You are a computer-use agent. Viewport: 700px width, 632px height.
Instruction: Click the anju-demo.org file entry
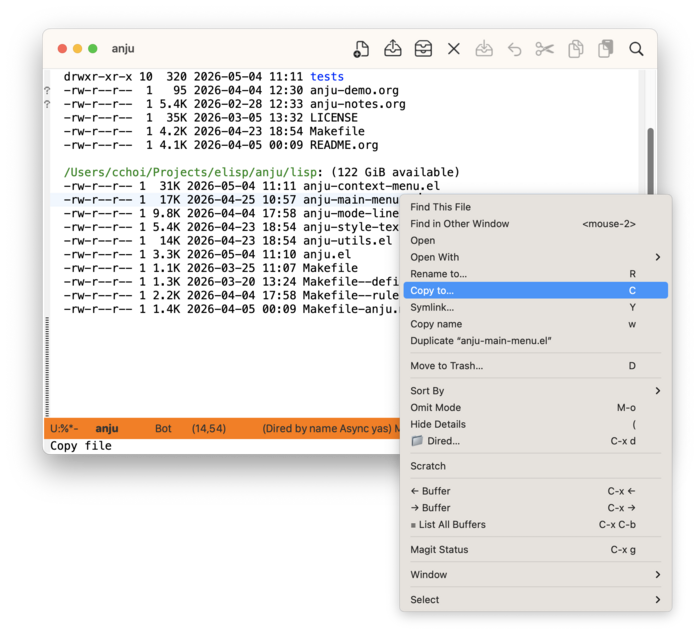(x=354, y=91)
